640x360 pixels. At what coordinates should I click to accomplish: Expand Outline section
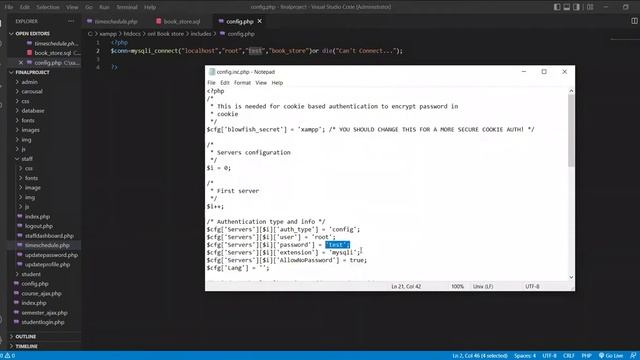pos(25,337)
